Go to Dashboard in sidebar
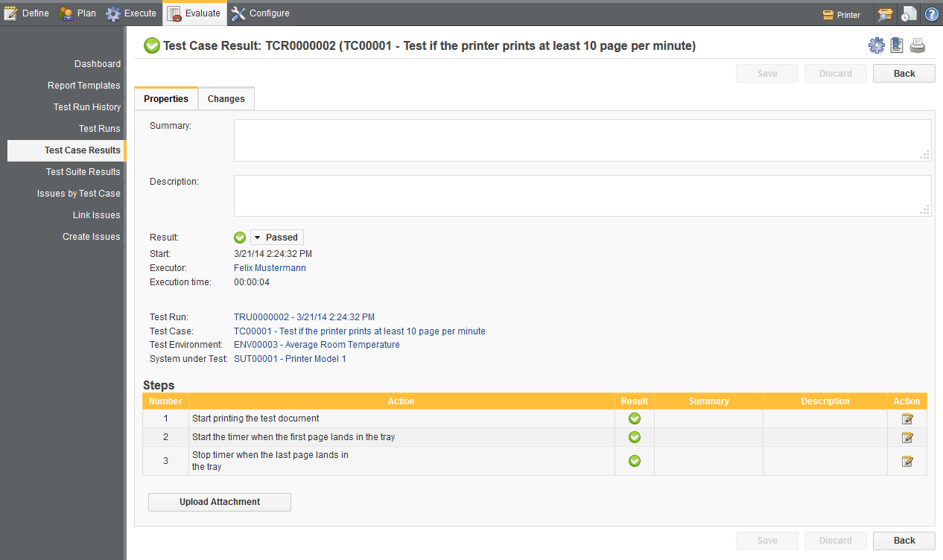Viewport: 943px width, 560px height. point(98,64)
